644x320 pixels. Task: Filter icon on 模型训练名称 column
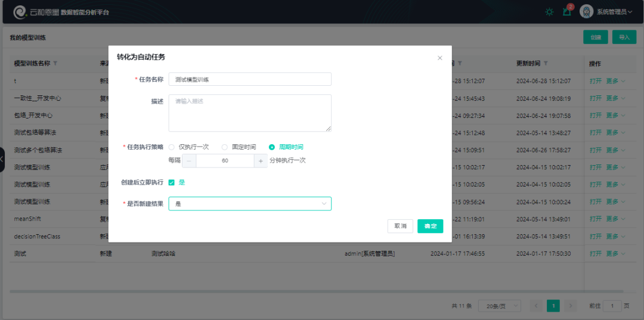[55, 64]
